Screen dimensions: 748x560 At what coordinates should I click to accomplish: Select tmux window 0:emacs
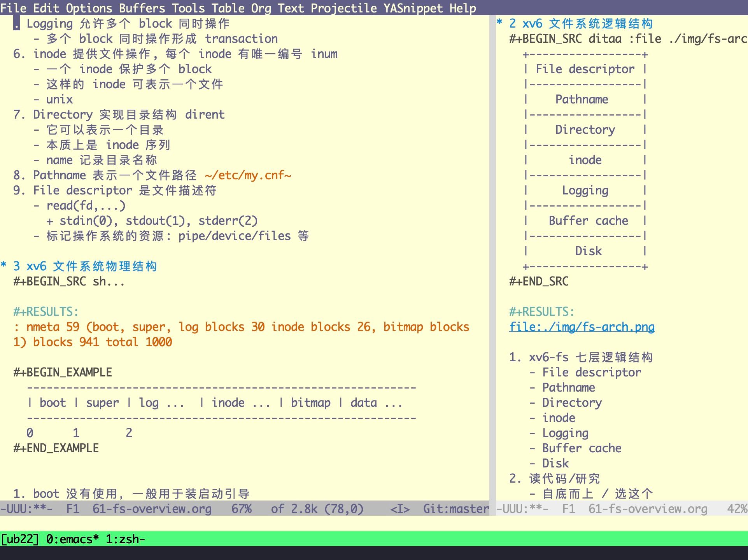(x=72, y=539)
